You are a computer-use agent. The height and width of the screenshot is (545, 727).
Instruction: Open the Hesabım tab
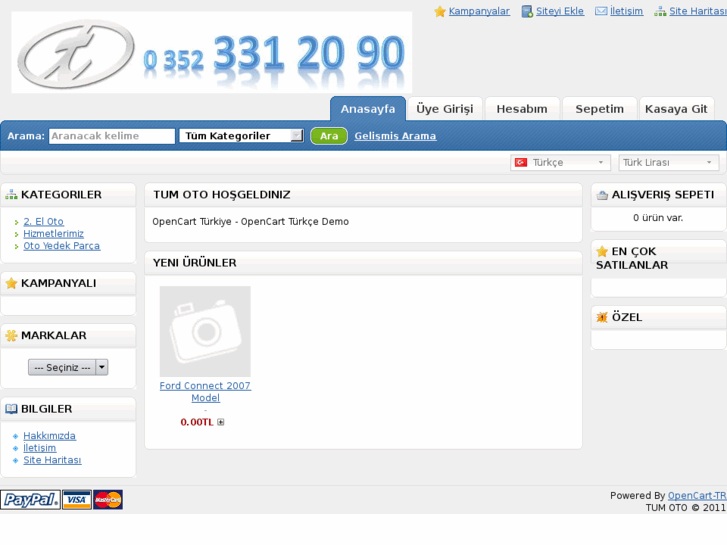(x=522, y=109)
